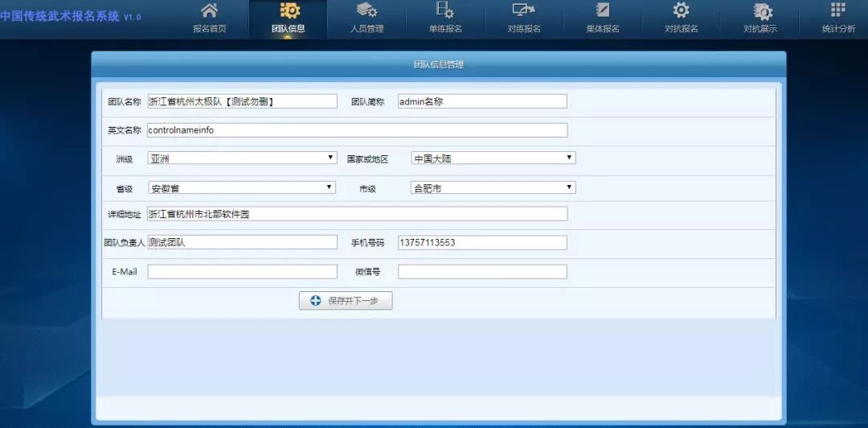Image resolution: width=868 pixels, height=428 pixels.
Task: Focus the 英文名称 text field
Action: click(357, 130)
